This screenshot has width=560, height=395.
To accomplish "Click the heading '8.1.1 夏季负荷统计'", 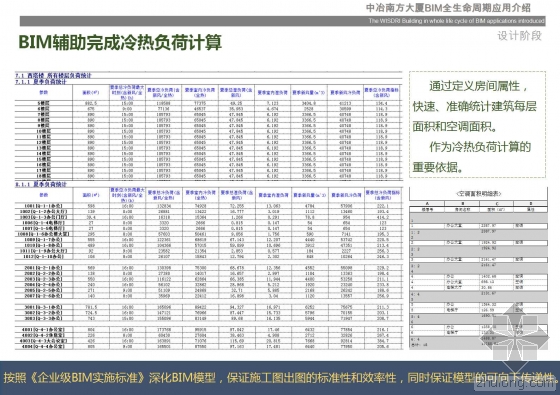I will (x=41, y=184).
